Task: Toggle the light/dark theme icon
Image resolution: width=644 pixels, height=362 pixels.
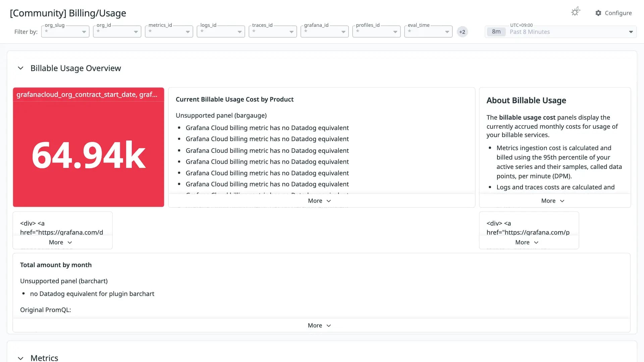Action: [x=576, y=12]
